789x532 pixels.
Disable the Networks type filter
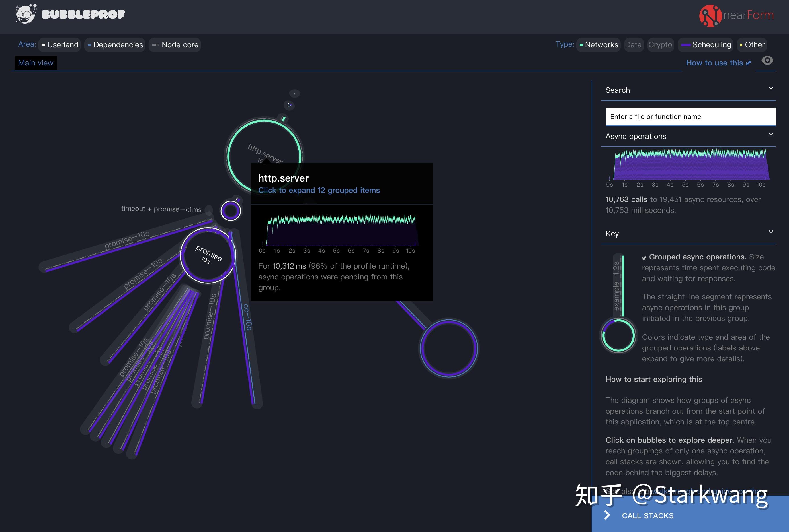click(x=598, y=44)
